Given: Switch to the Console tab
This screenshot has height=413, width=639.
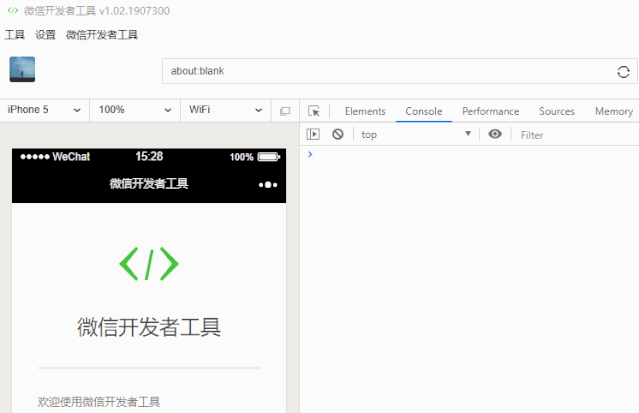Looking at the screenshot, I should point(424,111).
